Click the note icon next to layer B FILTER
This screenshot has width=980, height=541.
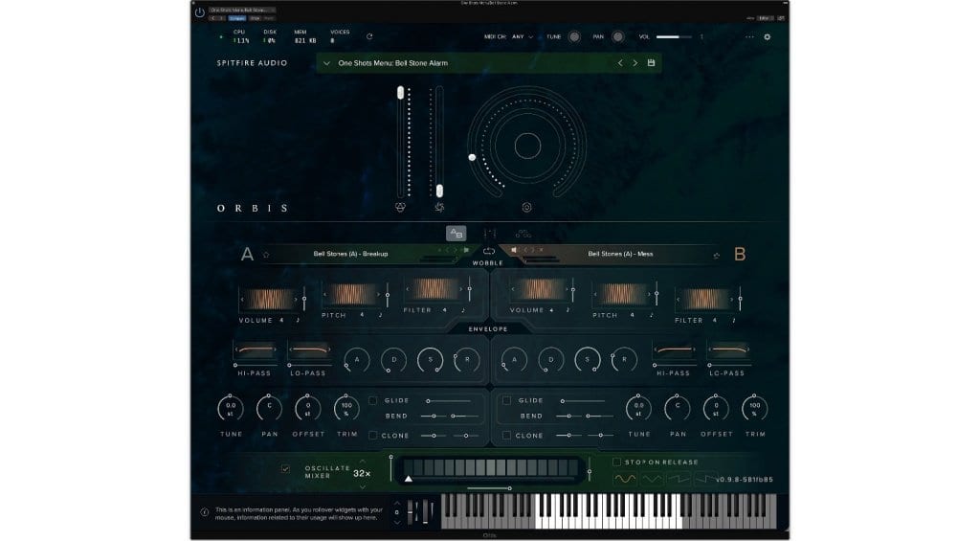(x=734, y=320)
